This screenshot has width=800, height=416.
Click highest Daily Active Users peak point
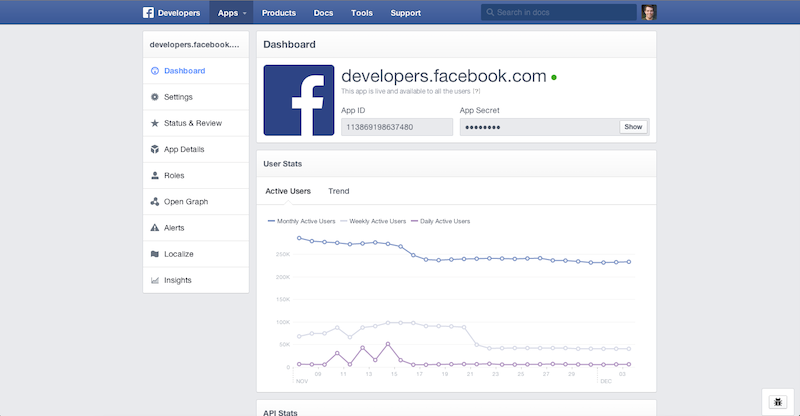pyautogui.click(x=388, y=344)
